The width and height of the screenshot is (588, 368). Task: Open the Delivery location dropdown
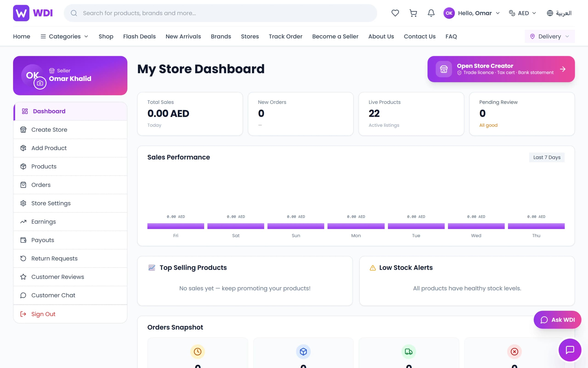550,37
